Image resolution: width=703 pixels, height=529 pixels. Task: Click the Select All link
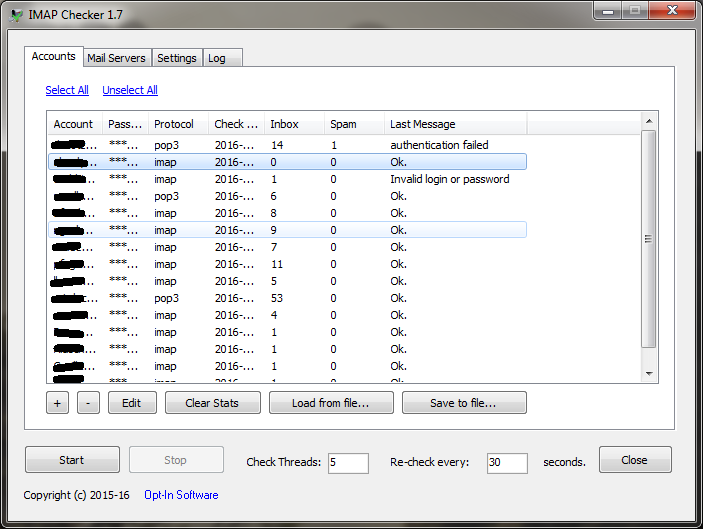pos(67,90)
